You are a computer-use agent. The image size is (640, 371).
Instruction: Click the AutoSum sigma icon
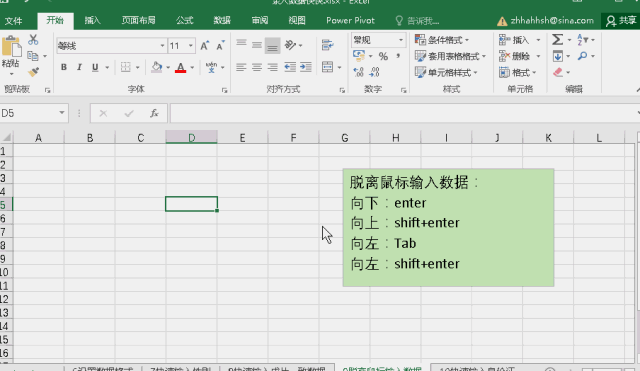557,40
